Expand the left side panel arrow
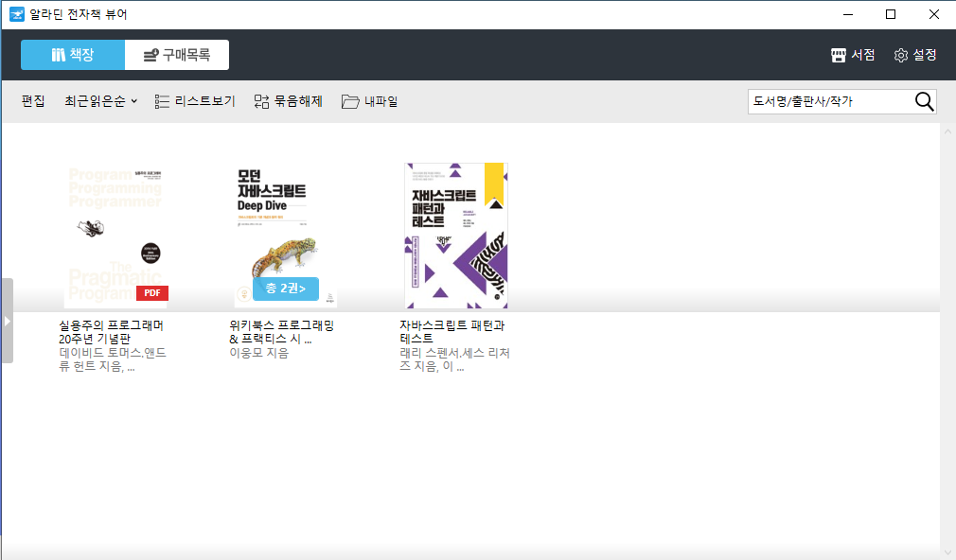 click(x=7, y=321)
